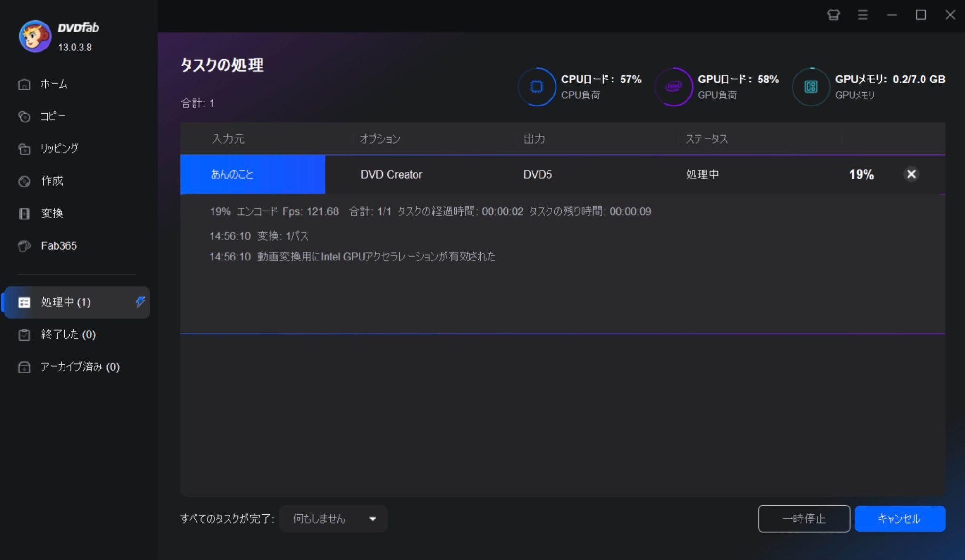Screen dimensions: 965x560
Task: Click the Intel GPU load icon
Action: [673, 87]
